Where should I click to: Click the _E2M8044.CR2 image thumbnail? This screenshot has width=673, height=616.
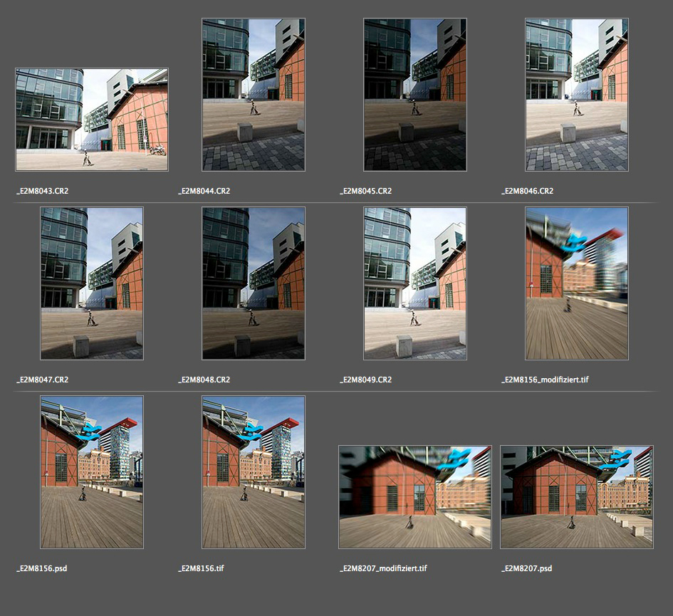click(x=254, y=95)
